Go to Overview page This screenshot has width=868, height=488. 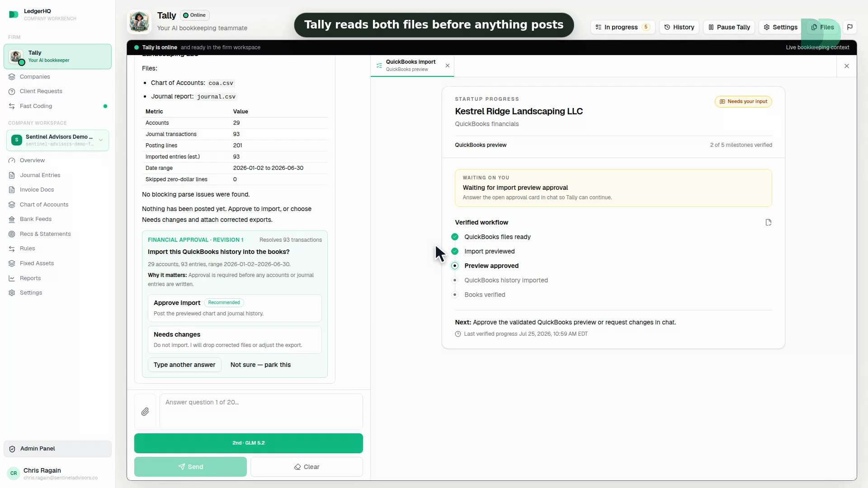coord(32,160)
